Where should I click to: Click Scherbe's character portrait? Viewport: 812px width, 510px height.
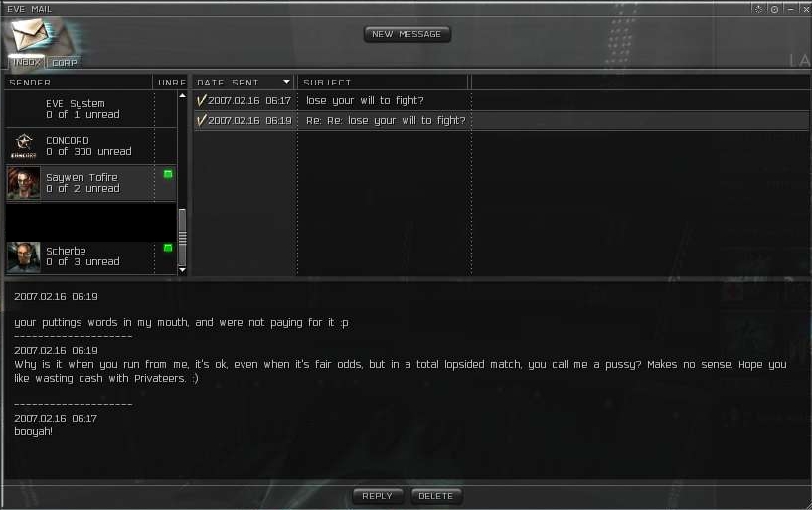tap(23, 256)
